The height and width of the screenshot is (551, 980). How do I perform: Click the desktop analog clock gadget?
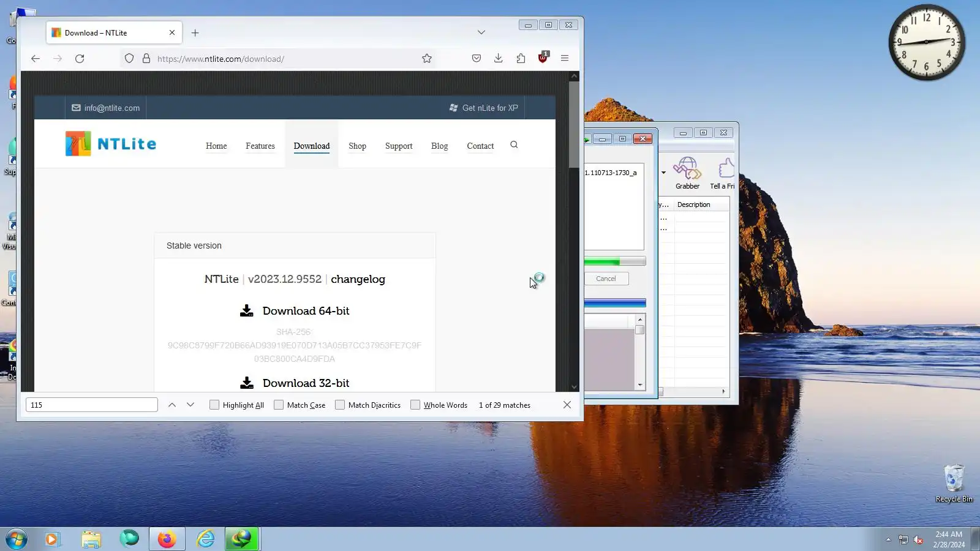(926, 42)
